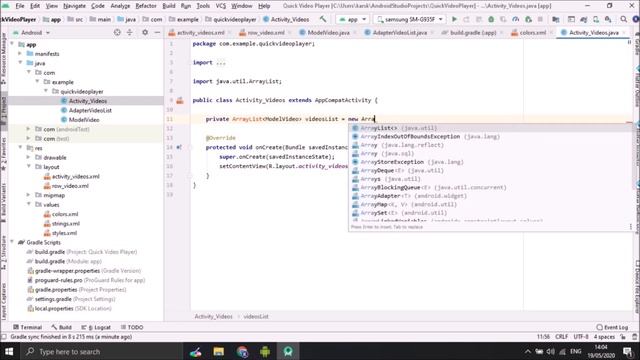Open Project panel settings gear
The image size is (640, 360).
coord(145,32)
